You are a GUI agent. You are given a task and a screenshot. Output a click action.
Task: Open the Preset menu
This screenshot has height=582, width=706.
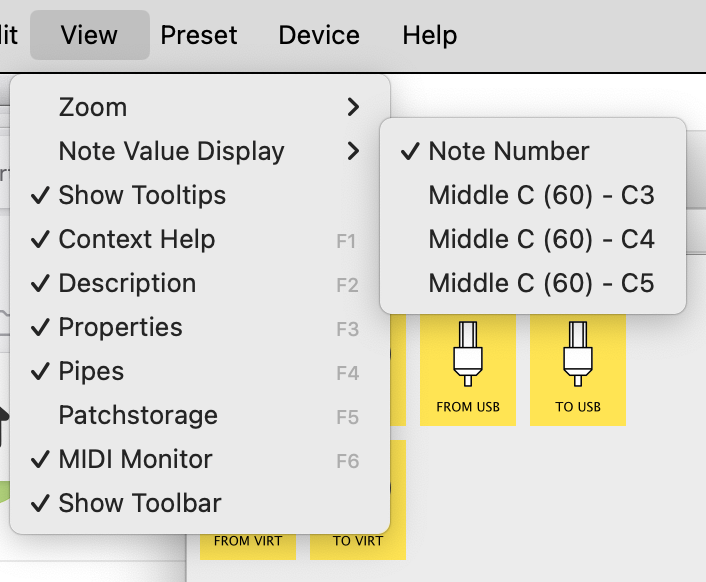point(199,35)
